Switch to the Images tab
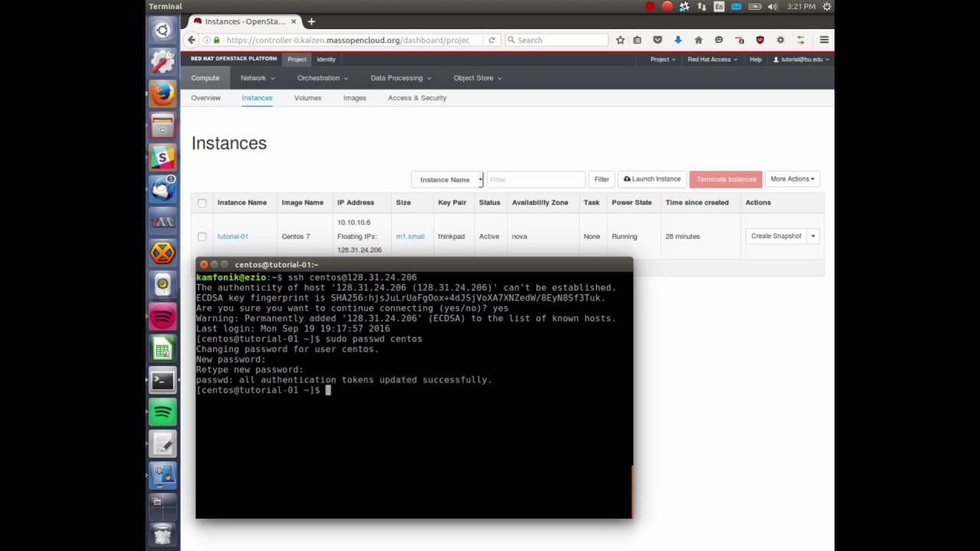 (x=354, y=98)
